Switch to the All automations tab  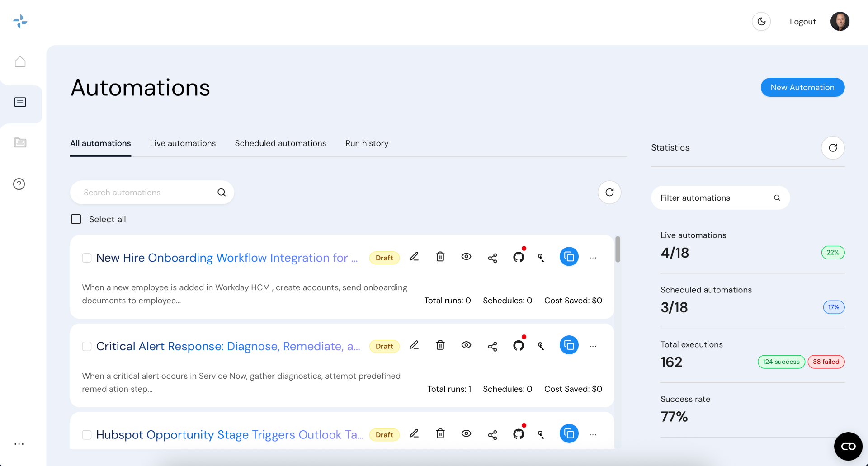[100, 143]
